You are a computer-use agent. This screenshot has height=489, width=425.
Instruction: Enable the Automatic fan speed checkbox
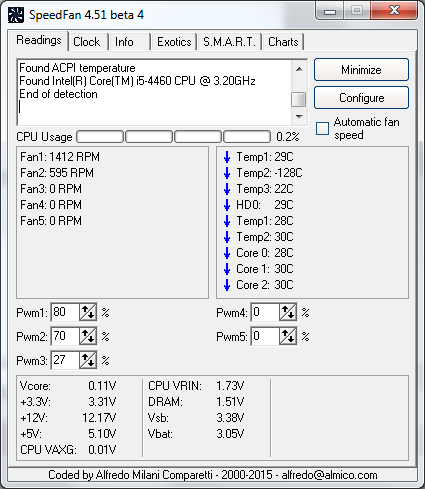pos(322,129)
